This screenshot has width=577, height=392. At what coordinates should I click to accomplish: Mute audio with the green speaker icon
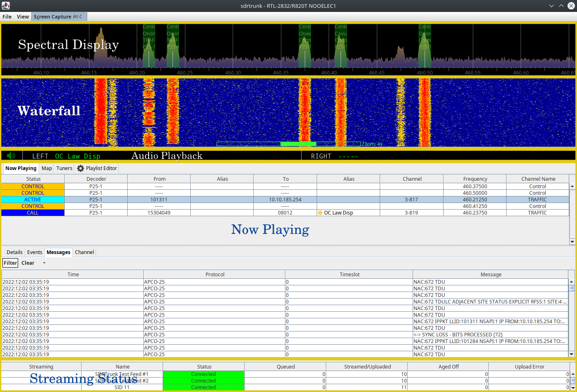point(11,156)
